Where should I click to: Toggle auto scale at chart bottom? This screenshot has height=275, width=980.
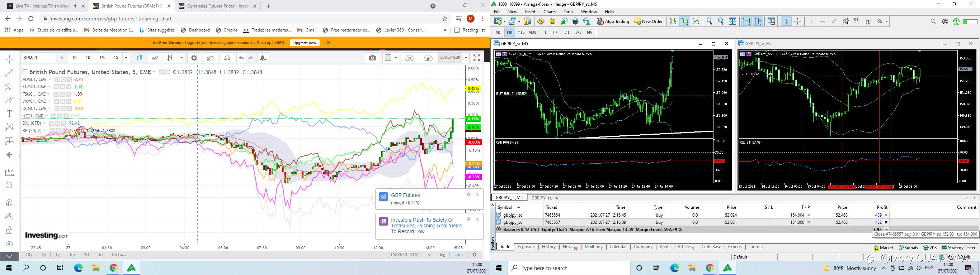click(458, 255)
